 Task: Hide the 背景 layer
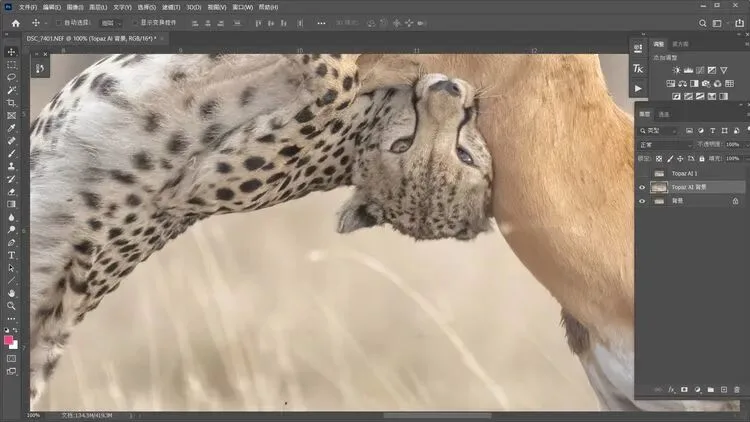(x=642, y=201)
